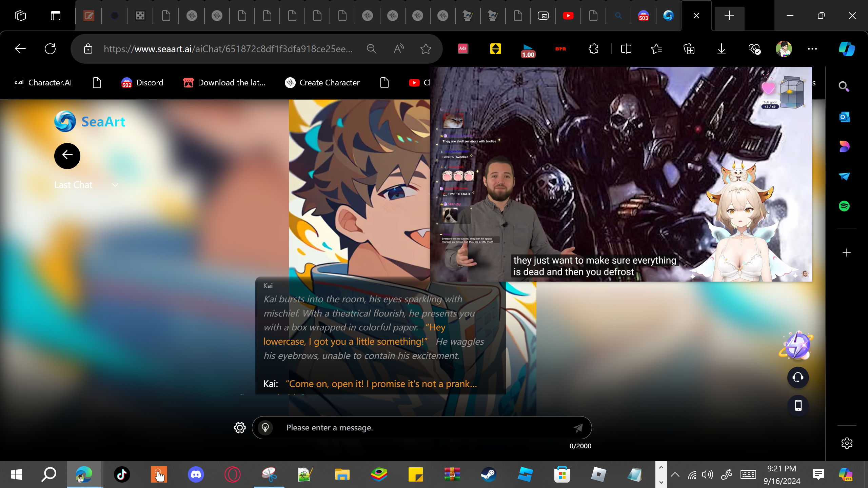Open Windows taskbar search
868x488 pixels.
tap(49, 474)
